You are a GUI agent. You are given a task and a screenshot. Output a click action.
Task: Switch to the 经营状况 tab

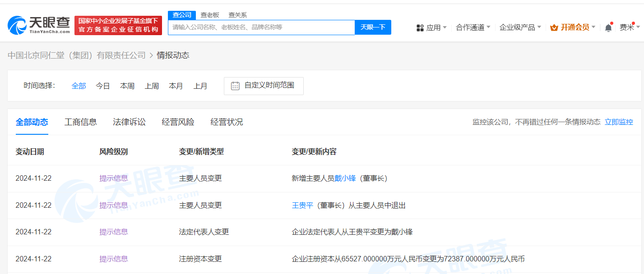point(227,122)
